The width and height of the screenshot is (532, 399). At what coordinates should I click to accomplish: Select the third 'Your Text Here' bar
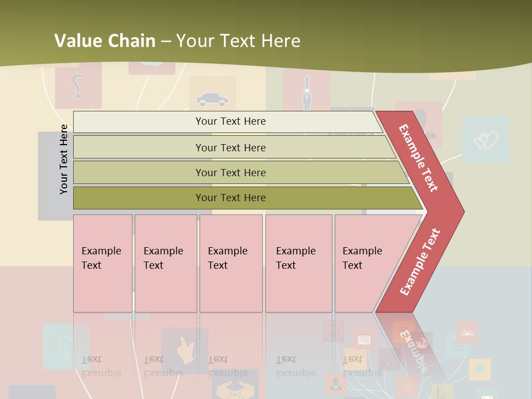tap(231, 172)
